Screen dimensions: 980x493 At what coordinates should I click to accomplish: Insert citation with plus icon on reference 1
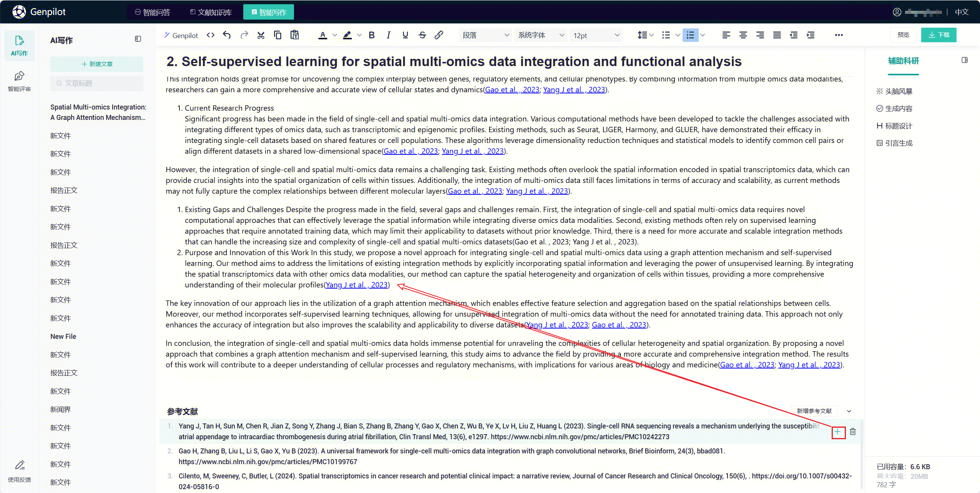coord(838,432)
